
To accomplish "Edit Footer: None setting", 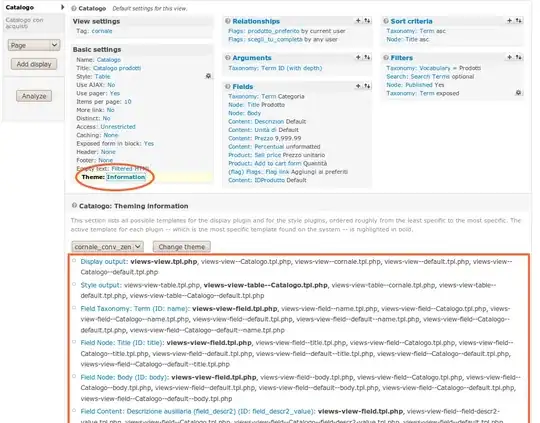I will tap(105, 160).
